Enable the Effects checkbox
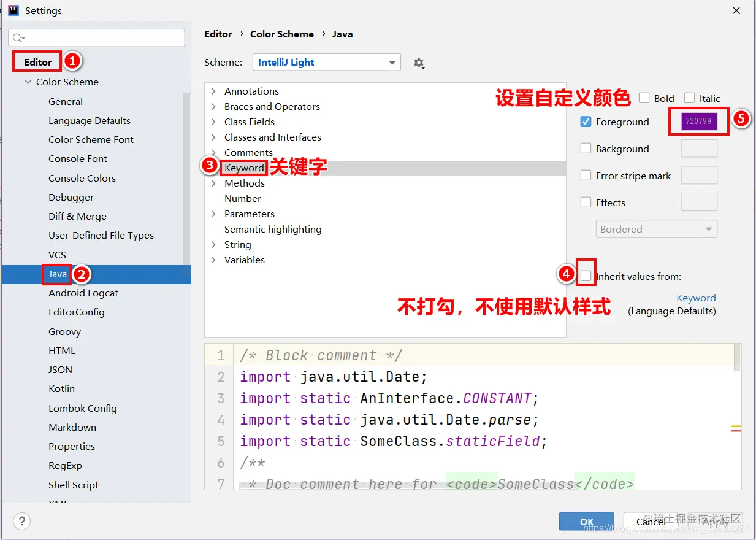Screen dimensions: 756x540 coord(586,202)
